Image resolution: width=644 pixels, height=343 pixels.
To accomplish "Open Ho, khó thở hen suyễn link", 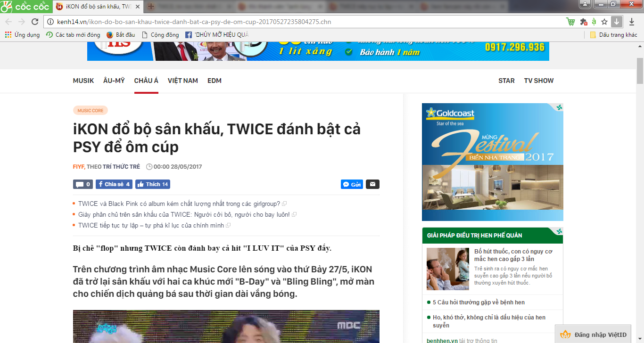I will [489, 321].
